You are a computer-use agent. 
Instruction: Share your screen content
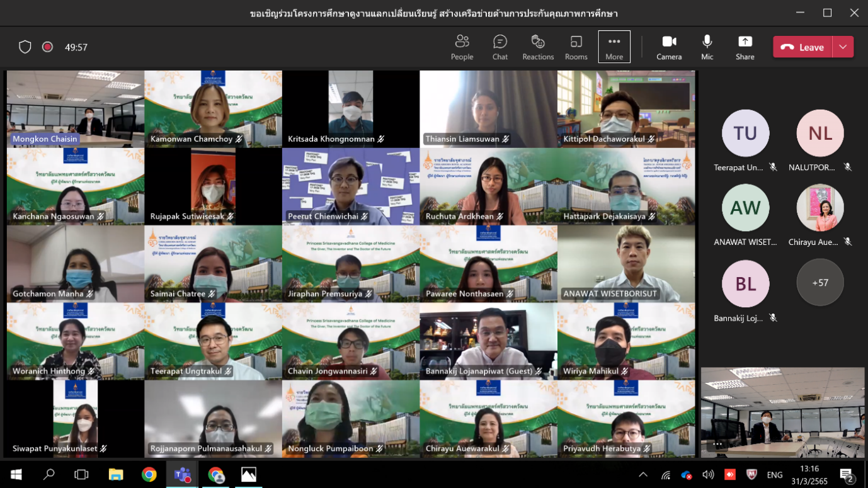click(x=745, y=47)
